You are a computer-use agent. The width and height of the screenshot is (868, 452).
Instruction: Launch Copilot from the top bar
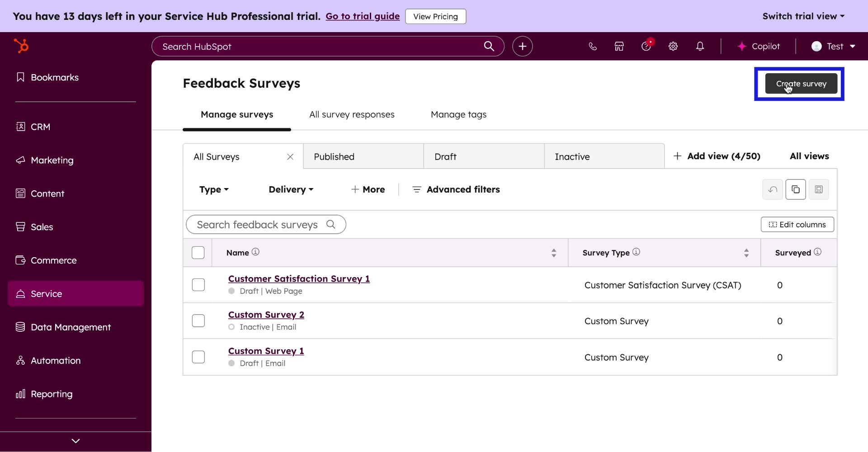[759, 46]
